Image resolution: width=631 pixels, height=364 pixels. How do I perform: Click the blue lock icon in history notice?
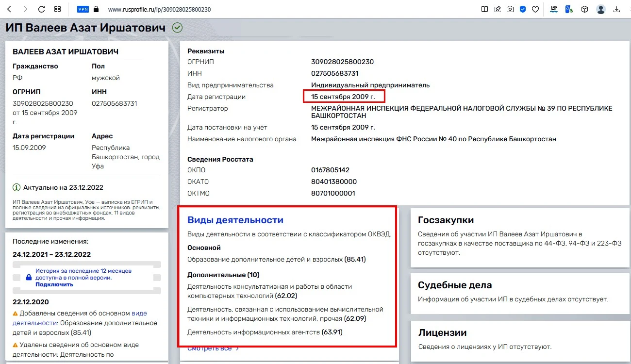29,277
